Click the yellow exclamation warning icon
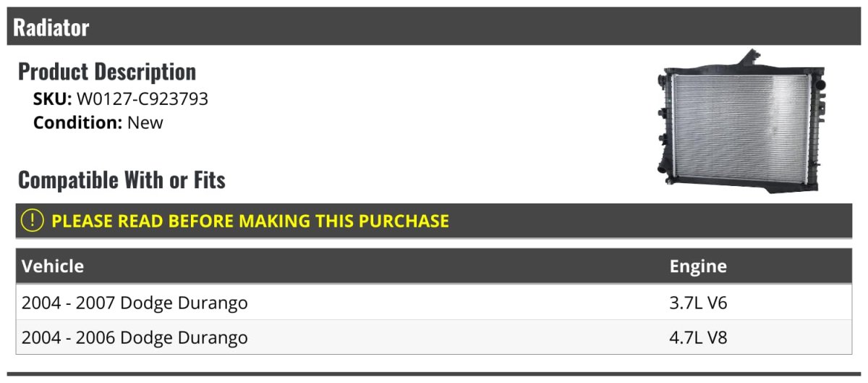This screenshot has width=868, height=383. click(x=33, y=221)
